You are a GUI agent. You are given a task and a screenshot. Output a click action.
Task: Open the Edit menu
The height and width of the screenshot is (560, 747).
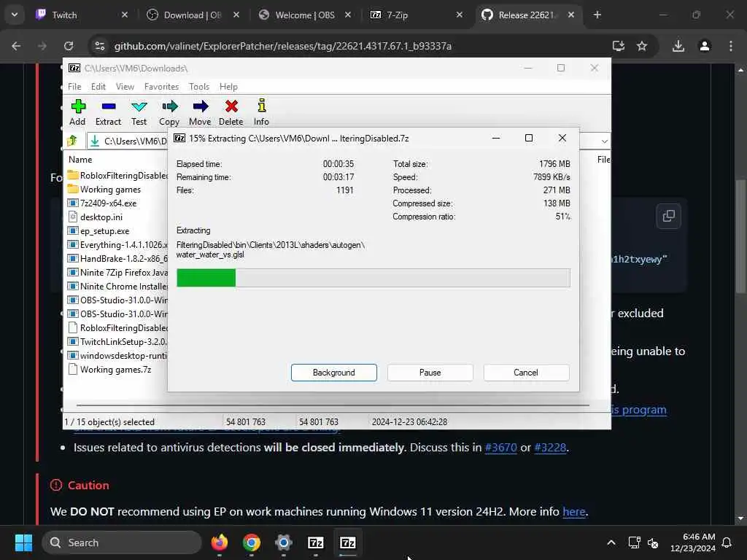coord(98,87)
